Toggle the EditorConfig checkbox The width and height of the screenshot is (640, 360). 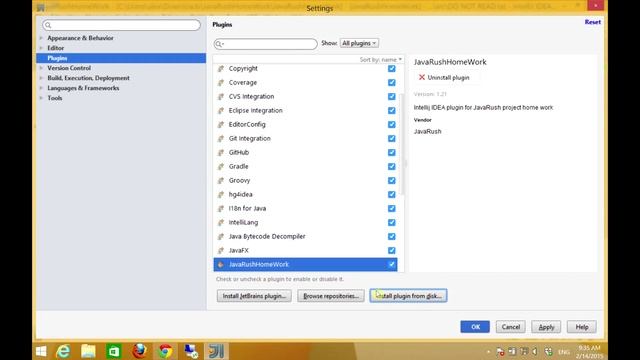(391, 124)
